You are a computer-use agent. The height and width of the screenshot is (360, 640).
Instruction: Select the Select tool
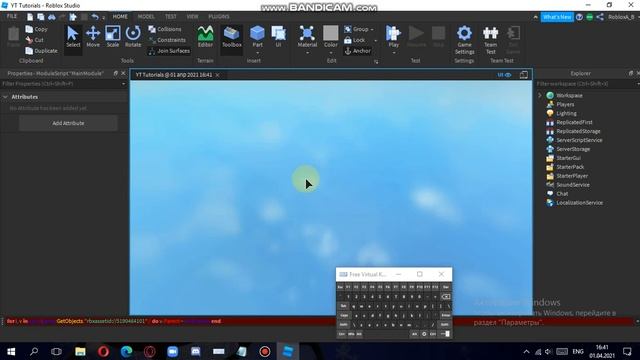point(73,37)
